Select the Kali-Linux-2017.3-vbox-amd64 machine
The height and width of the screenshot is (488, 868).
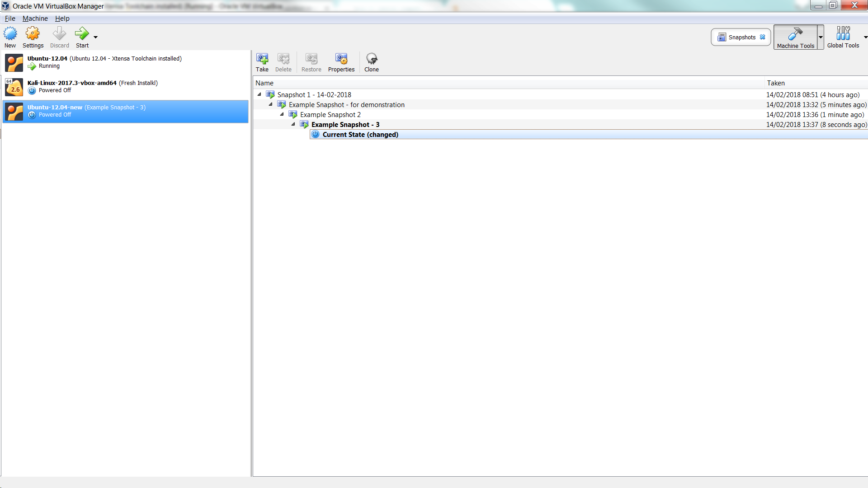click(90, 87)
